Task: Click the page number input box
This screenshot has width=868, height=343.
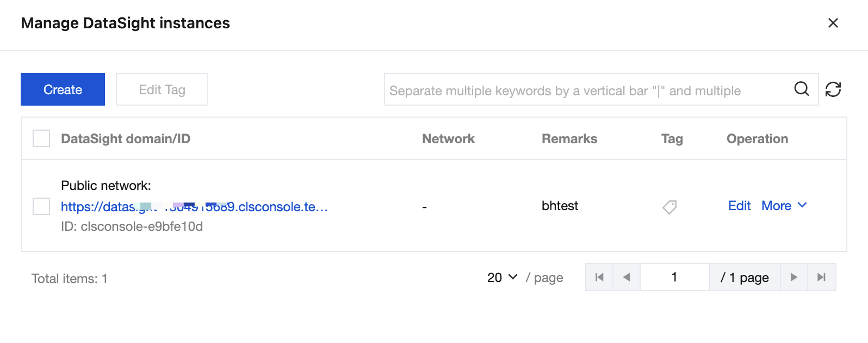Action: (x=674, y=278)
